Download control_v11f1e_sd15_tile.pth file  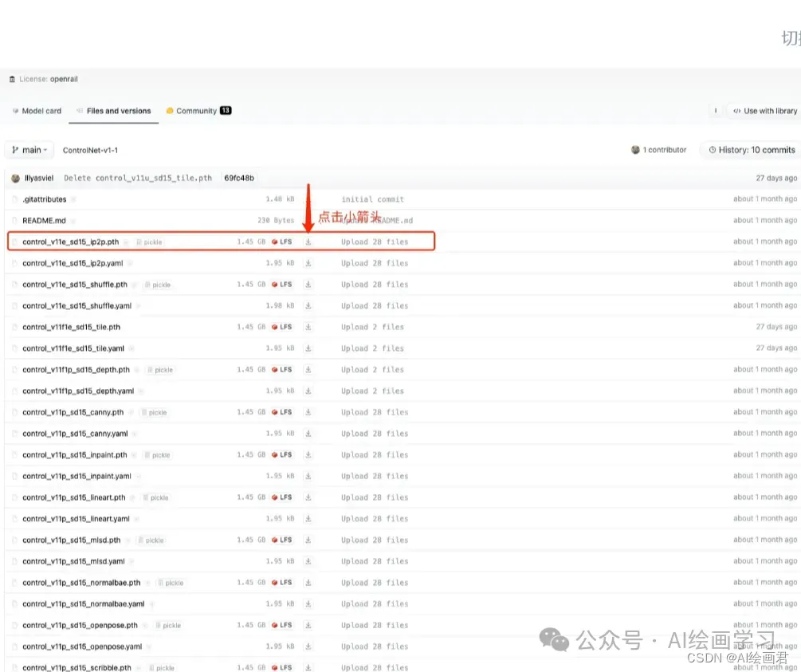pyautogui.click(x=308, y=327)
